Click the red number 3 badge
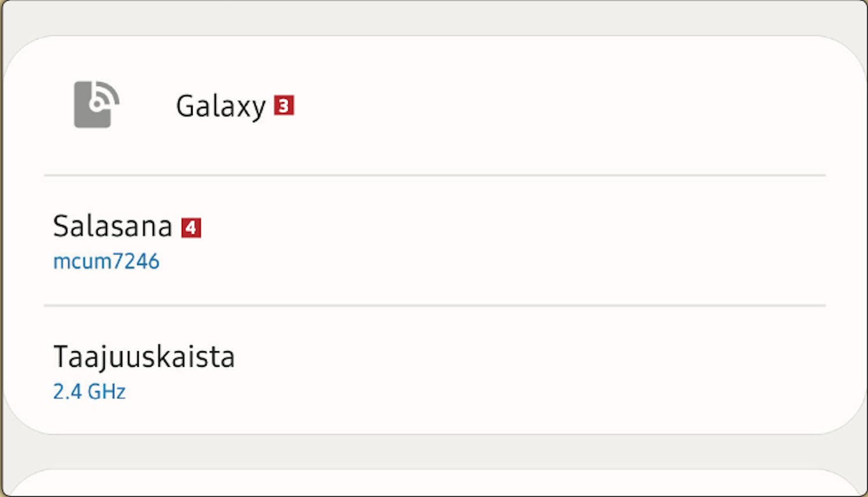 pyautogui.click(x=284, y=105)
